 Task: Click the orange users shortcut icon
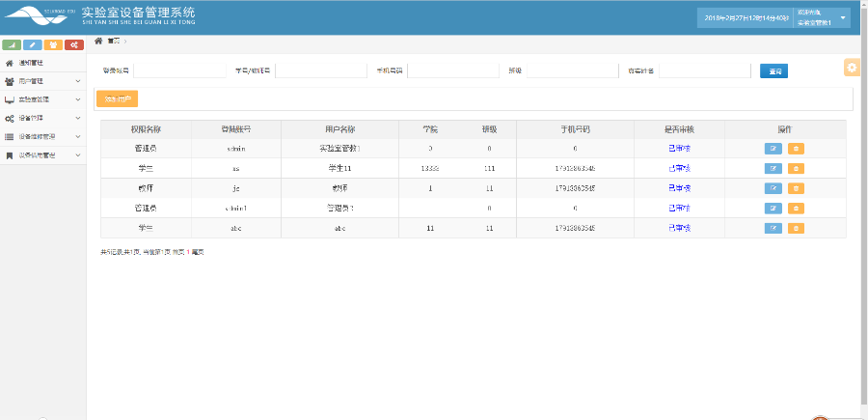53,44
